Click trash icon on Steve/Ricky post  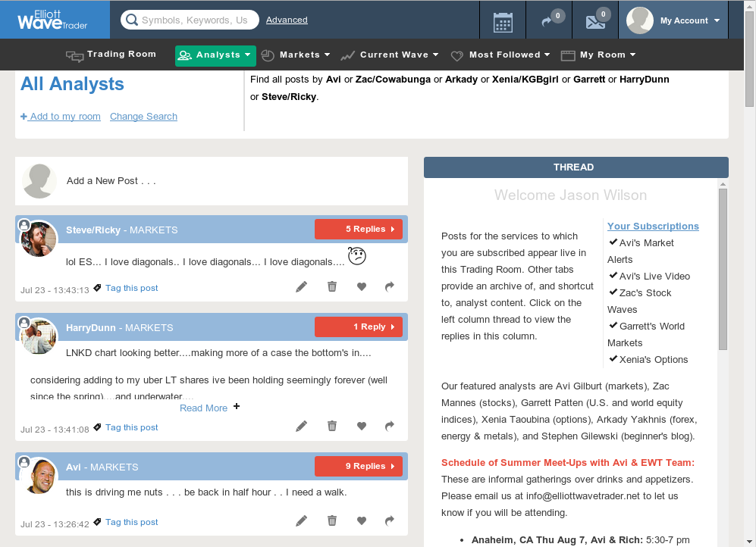tap(332, 286)
